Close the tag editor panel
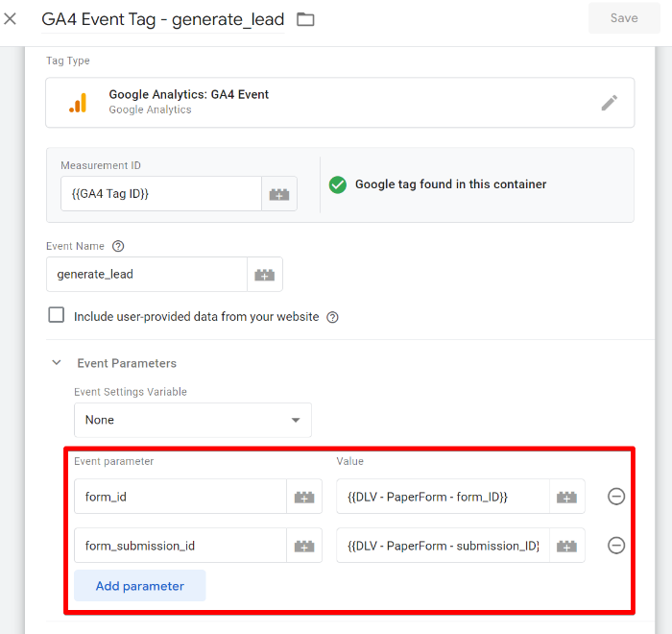 point(11,18)
